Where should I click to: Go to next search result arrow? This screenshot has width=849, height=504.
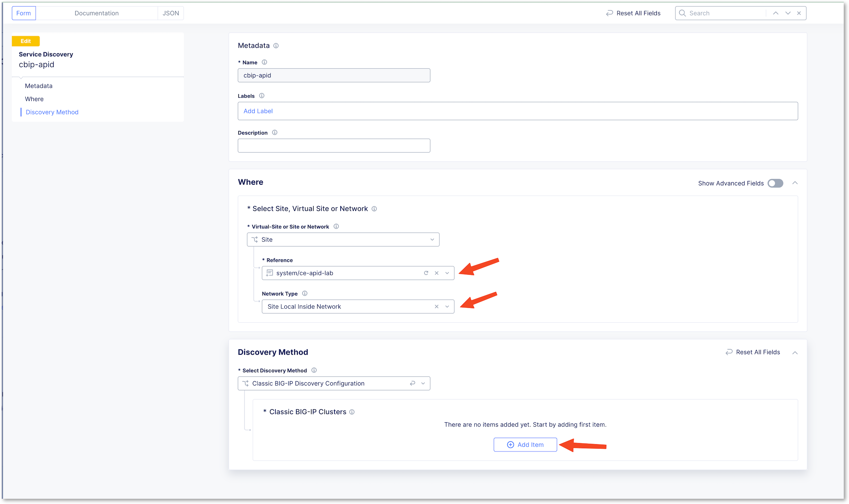(788, 13)
